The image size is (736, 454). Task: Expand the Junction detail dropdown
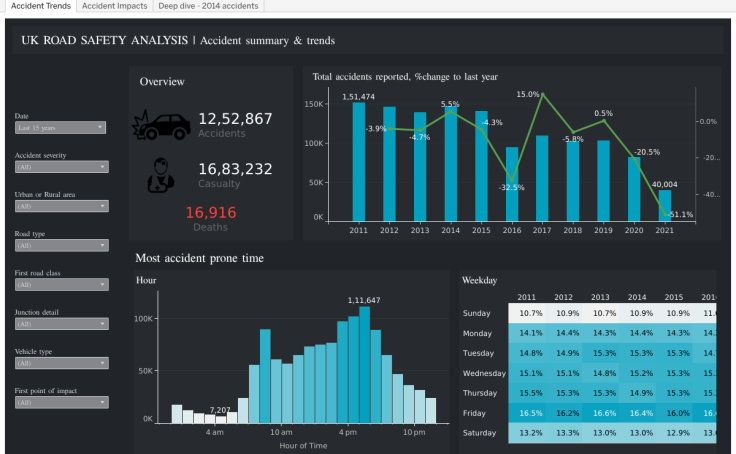[x=61, y=324]
